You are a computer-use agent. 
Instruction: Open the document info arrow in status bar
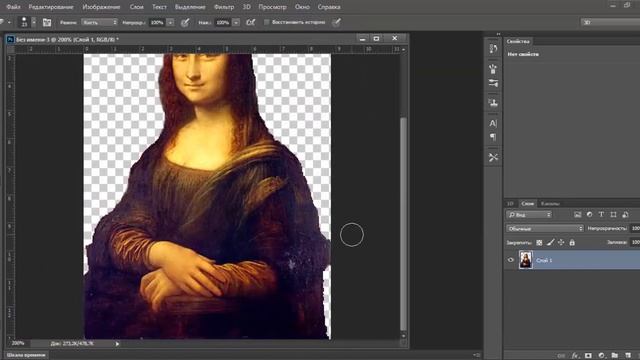117,344
